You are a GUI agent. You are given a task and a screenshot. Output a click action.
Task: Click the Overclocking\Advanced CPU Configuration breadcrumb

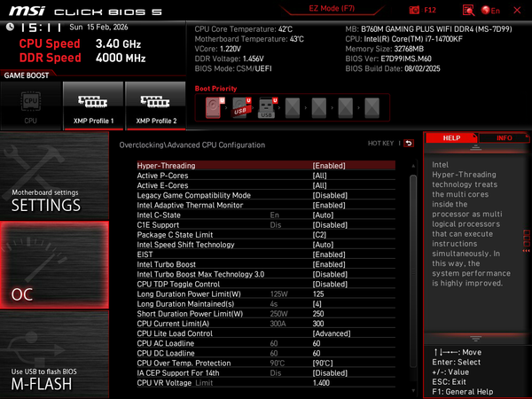[x=192, y=145]
